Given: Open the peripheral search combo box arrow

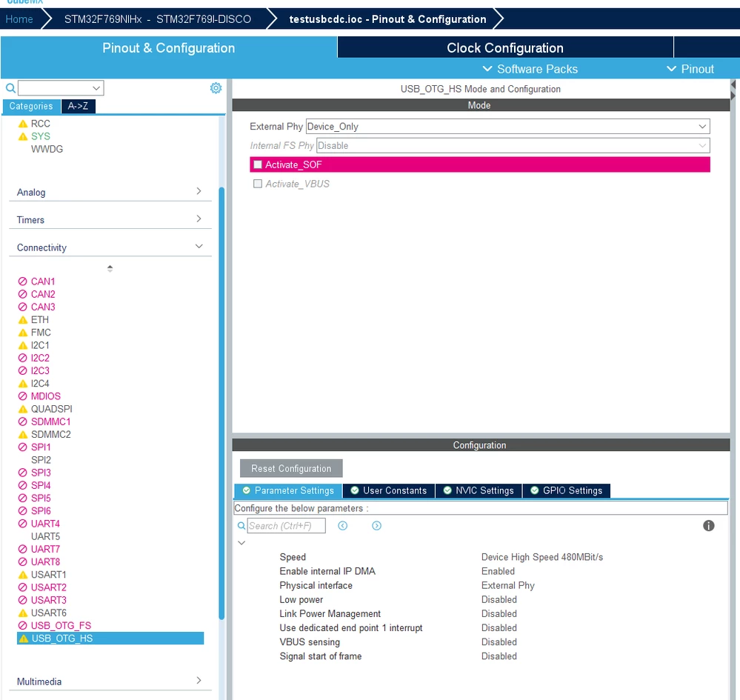Looking at the screenshot, I should [x=96, y=88].
